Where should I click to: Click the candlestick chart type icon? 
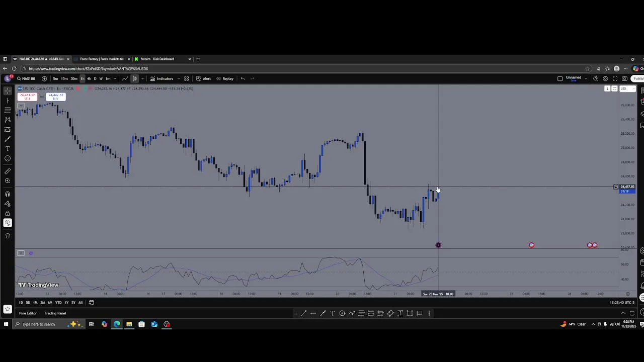coord(135,78)
